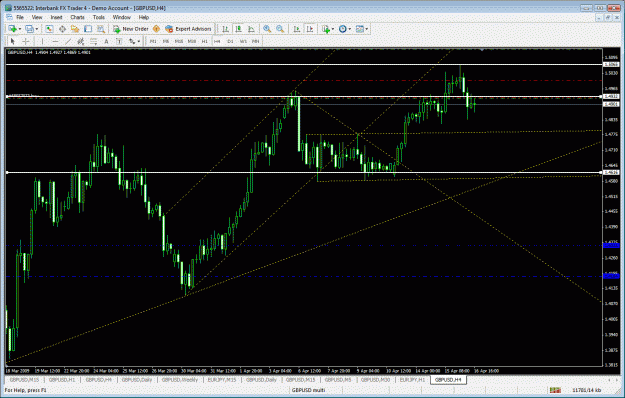Click the New Order button
625x398 pixels.
[130, 29]
